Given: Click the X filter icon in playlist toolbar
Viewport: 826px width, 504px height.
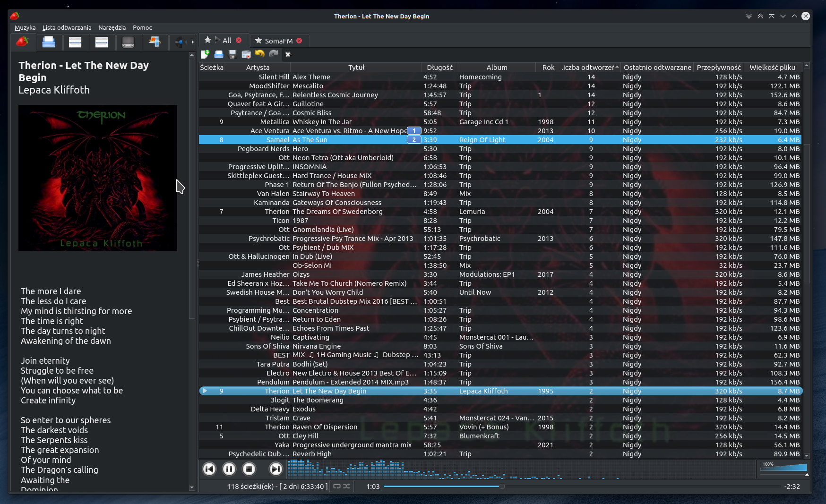Looking at the screenshot, I should point(287,54).
